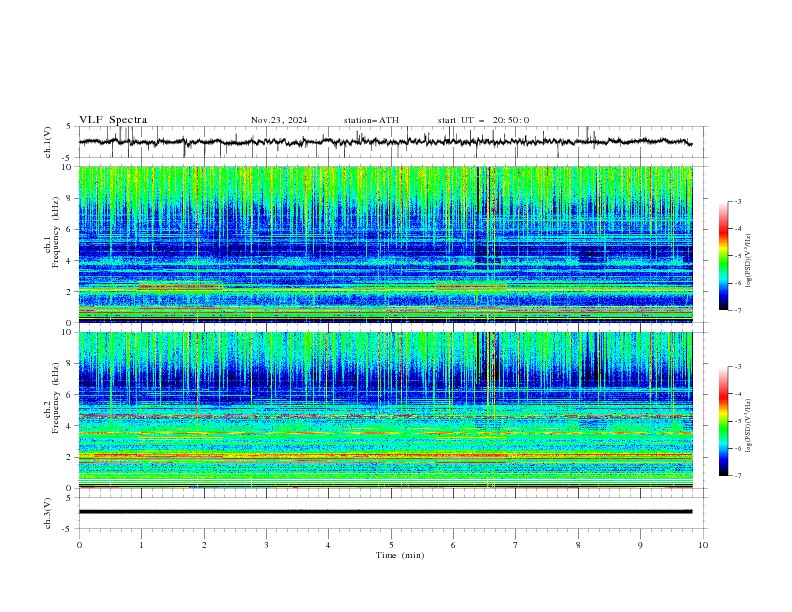
Task: Select the "start UT = 20:50:0" text
Action: (x=483, y=120)
